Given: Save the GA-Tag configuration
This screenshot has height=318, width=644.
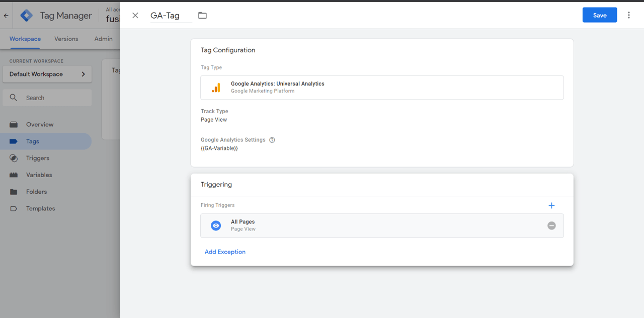Looking at the screenshot, I should tap(600, 15).
